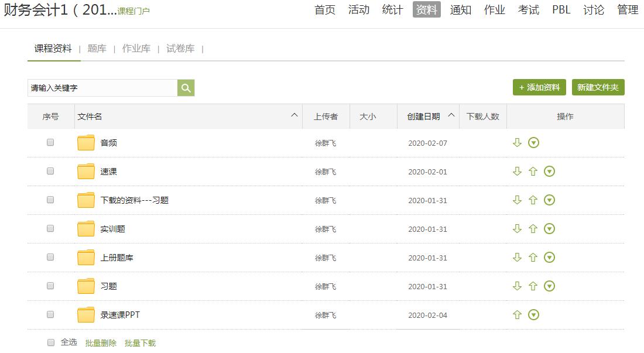Check the box for 音频 folder
This screenshot has height=353, width=644.
pos(50,142)
